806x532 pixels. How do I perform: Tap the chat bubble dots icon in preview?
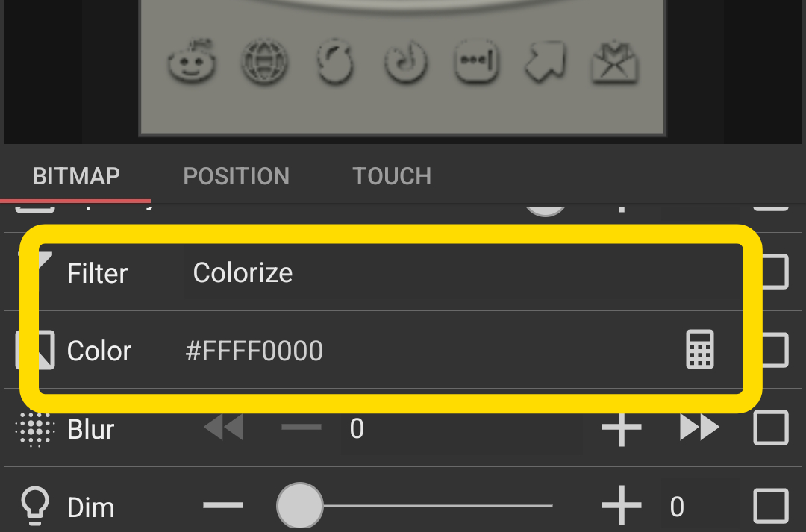pyautogui.click(x=476, y=60)
